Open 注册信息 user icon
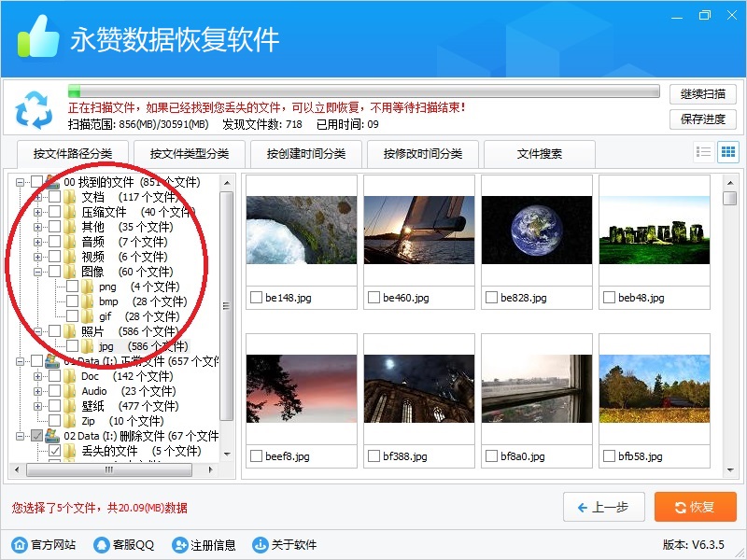 tap(180, 545)
